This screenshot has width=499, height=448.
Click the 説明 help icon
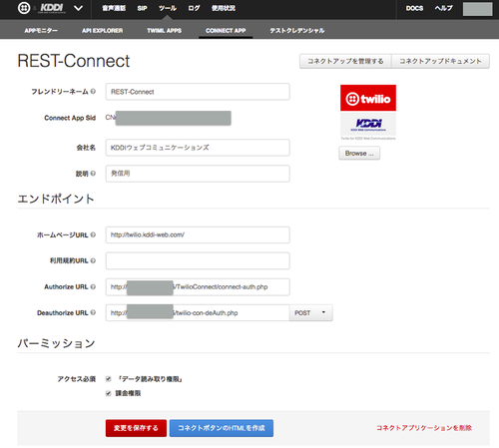click(93, 174)
